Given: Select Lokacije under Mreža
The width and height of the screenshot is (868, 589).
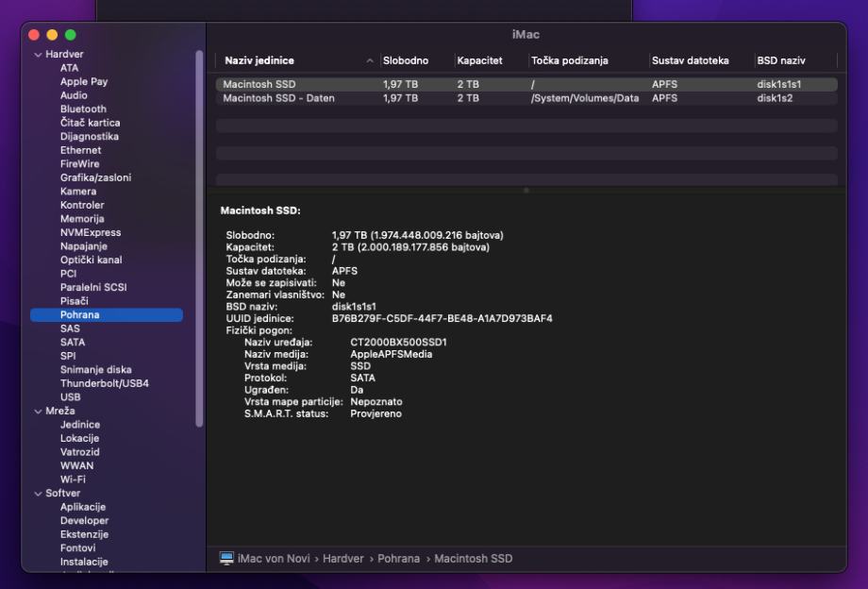Looking at the screenshot, I should [x=79, y=438].
